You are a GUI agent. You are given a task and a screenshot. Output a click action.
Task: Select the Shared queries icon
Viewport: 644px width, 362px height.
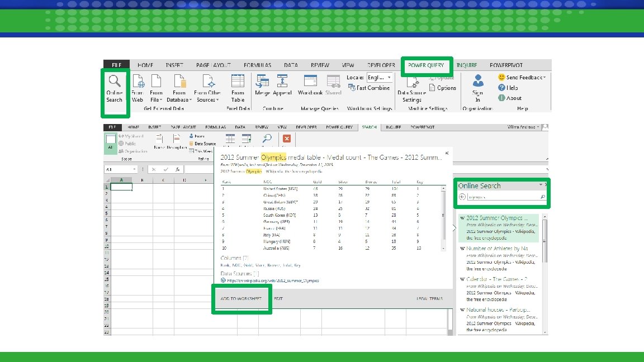[333, 85]
